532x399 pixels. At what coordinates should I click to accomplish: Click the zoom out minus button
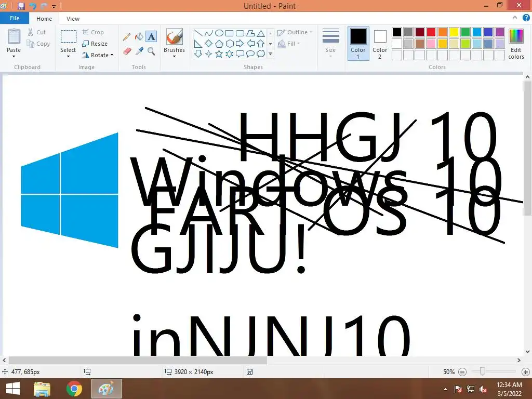[x=462, y=372]
